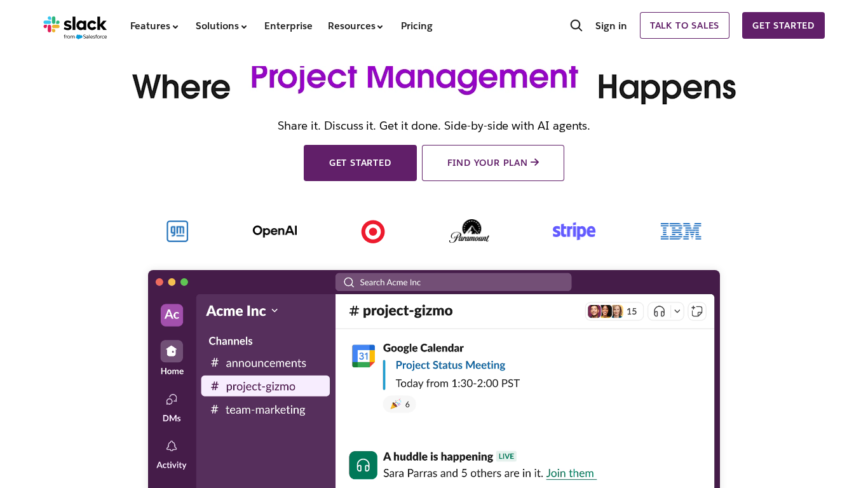Expand the Solutions dropdown menu

click(x=221, y=26)
